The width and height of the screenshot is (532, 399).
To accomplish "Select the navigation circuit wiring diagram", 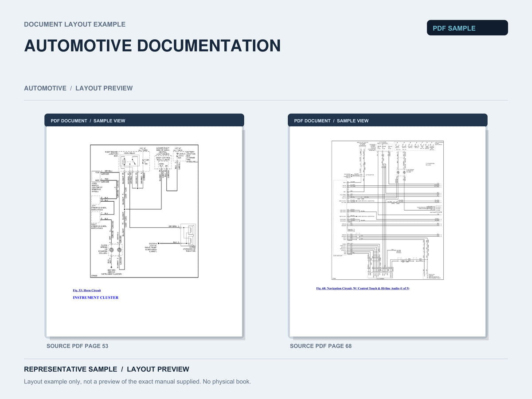I will [x=388, y=210].
